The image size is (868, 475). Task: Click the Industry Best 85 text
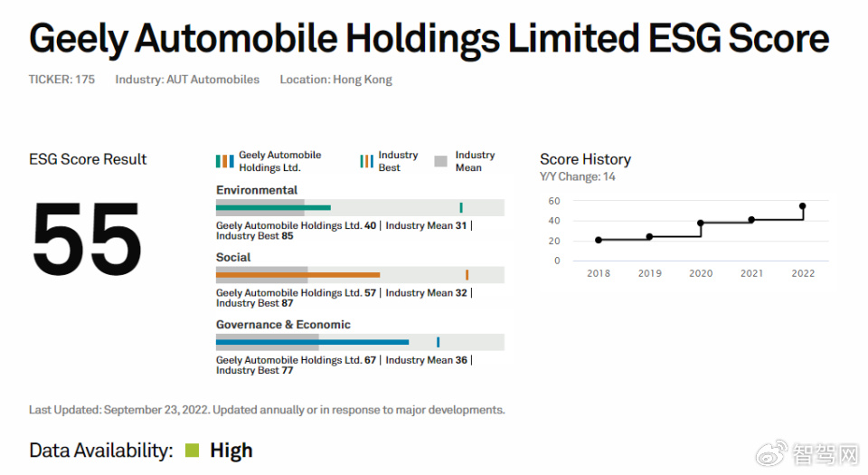coord(255,236)
